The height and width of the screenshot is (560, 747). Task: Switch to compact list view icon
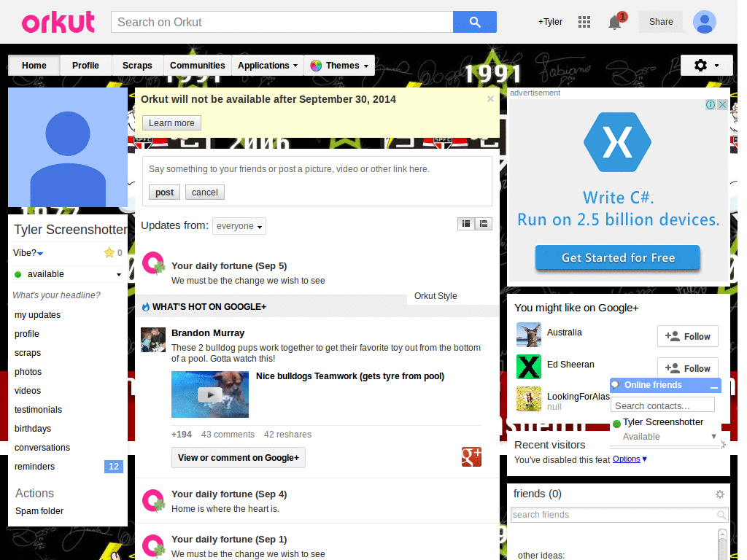pyautogui.click(x=484, y=223)
